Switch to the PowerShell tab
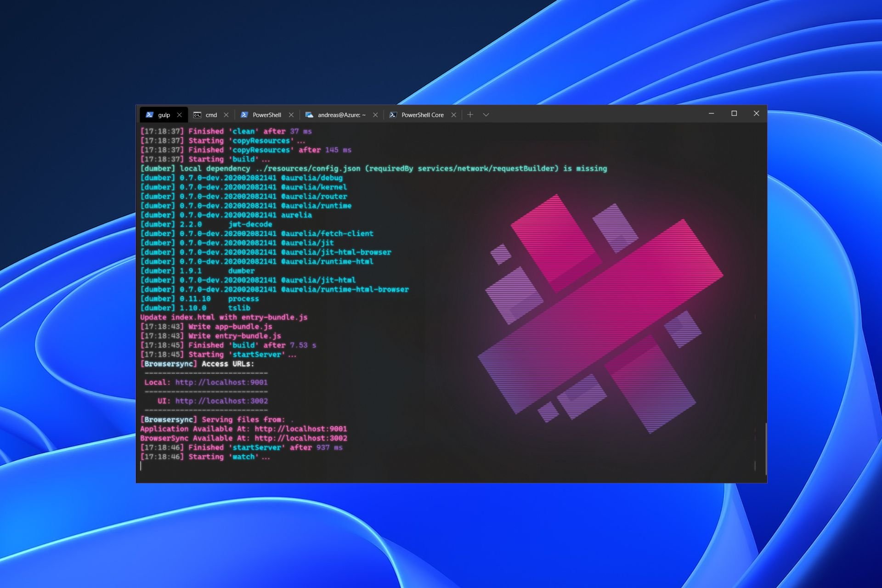This screenshot has width=882, height=588. coord(266,115)
